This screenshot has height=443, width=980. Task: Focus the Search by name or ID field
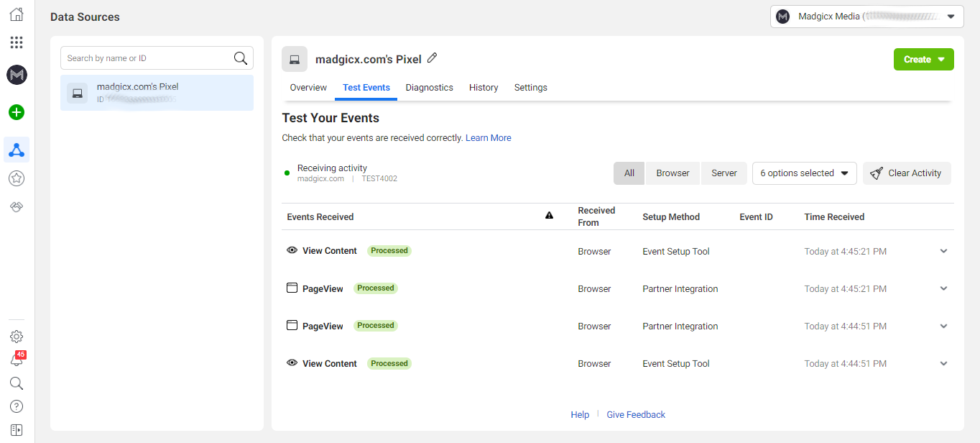157,58
